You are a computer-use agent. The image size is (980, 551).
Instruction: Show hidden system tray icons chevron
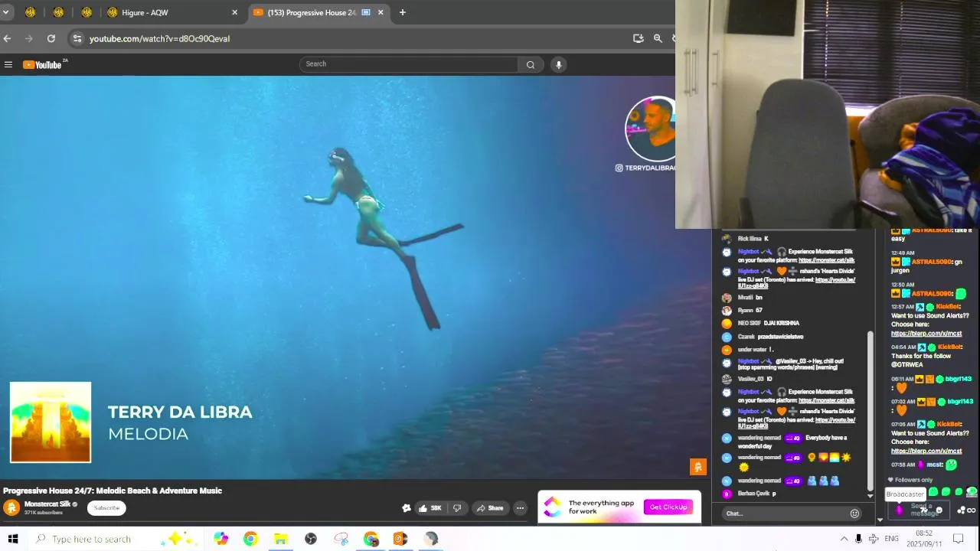point(844,539)
